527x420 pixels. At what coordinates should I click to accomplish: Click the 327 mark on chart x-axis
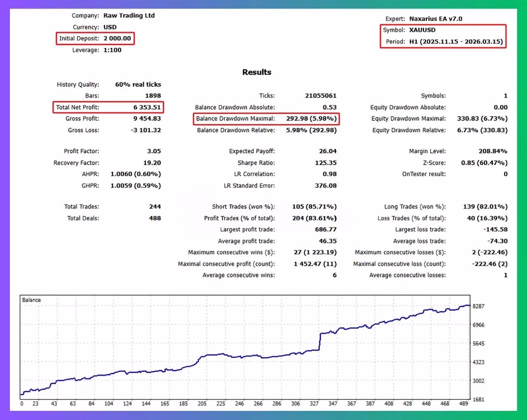pos(314,404)
